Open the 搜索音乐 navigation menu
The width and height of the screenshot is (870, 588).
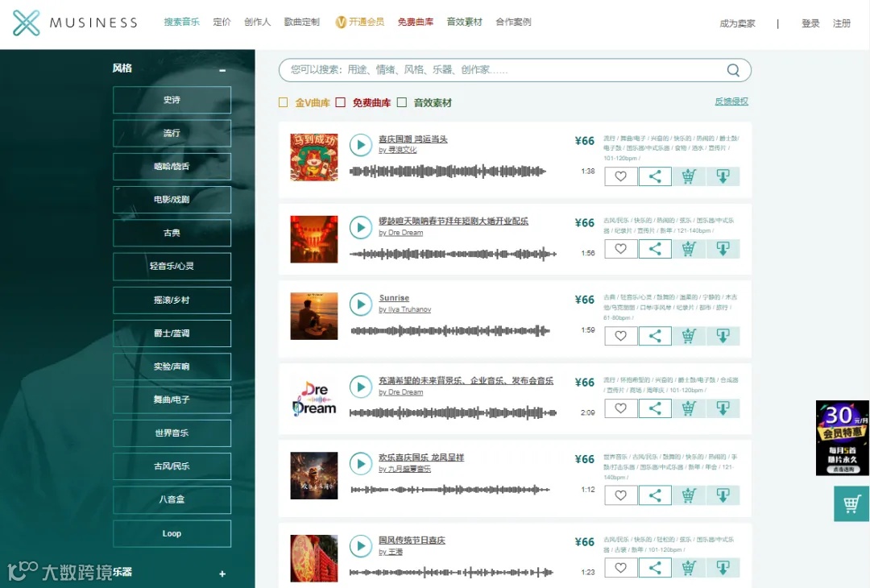pos(183,22)
